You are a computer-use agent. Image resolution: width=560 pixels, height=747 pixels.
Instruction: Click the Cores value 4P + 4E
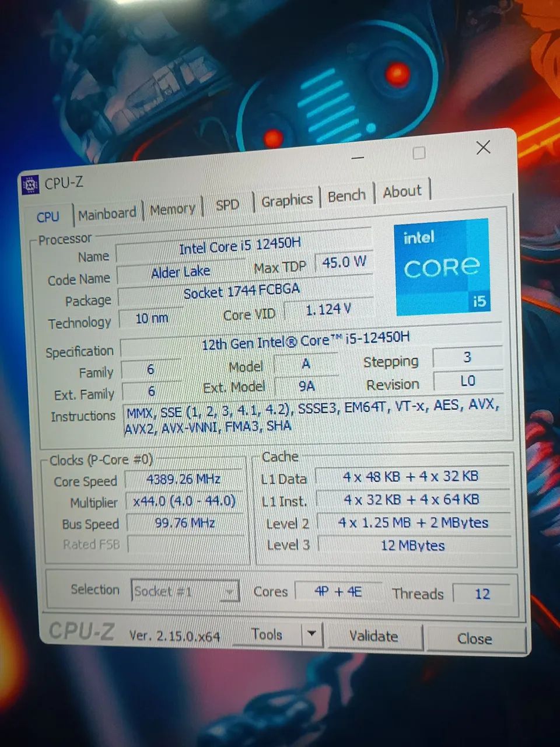(338, 591)
